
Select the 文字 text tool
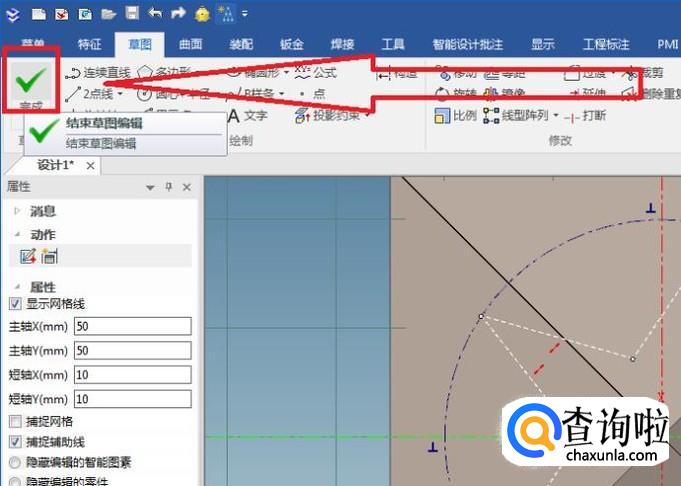[x=248, y=116]
